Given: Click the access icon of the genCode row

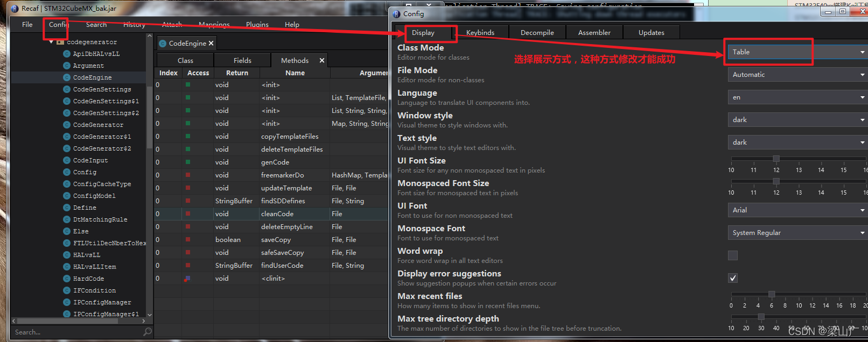Looking at the screenshot, I should click(188, 162).
